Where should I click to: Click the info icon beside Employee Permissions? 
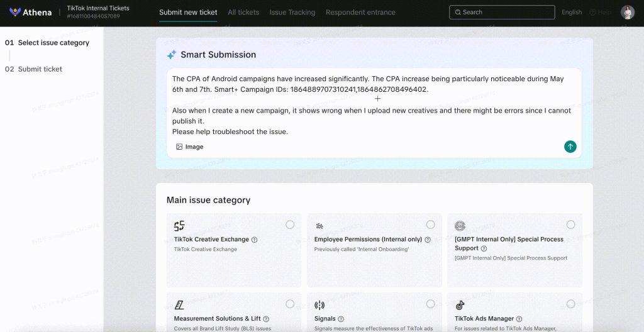tap(428, 240)
